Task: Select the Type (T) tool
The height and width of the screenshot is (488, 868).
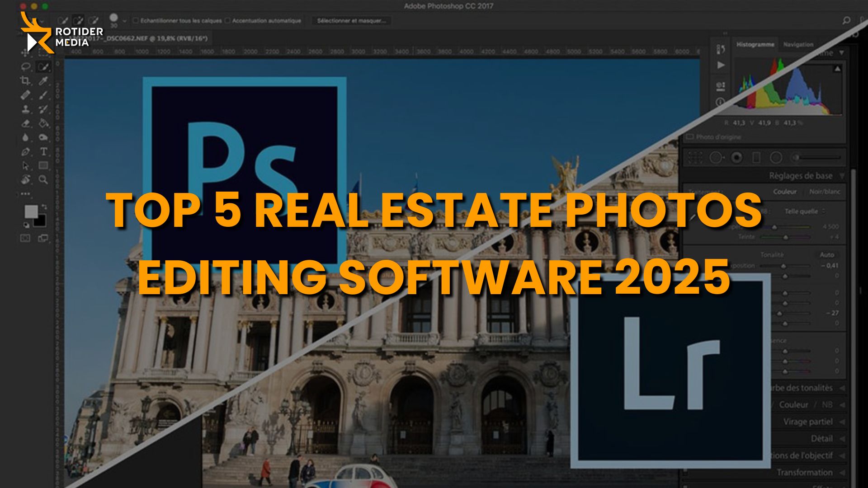Action: (x=43, y=152)
